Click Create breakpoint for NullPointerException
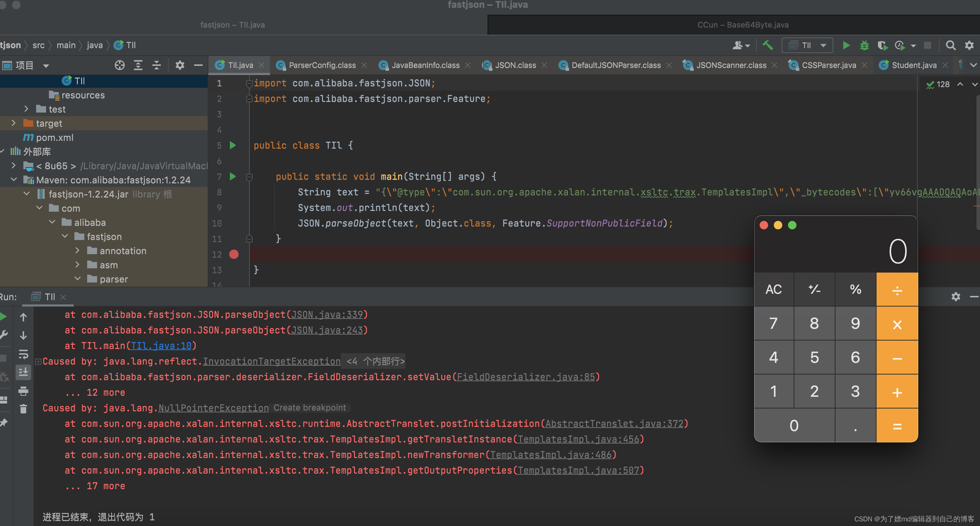Screen dimensions: 980x526 [x=310, y=408]
